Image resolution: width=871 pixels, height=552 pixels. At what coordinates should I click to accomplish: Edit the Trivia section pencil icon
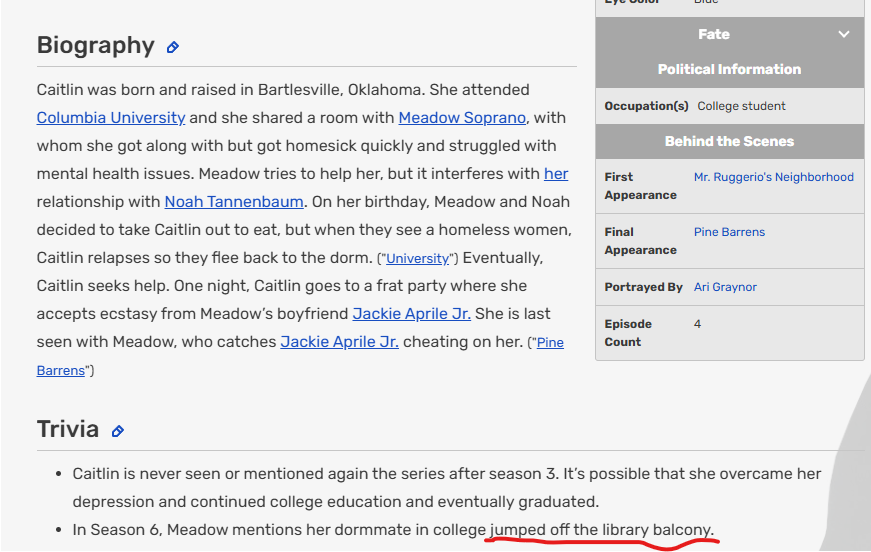[x=117, y=431]
